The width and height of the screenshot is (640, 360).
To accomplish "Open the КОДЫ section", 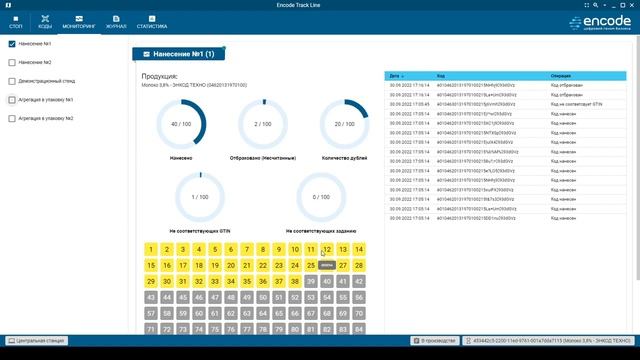I will [45, 22].
